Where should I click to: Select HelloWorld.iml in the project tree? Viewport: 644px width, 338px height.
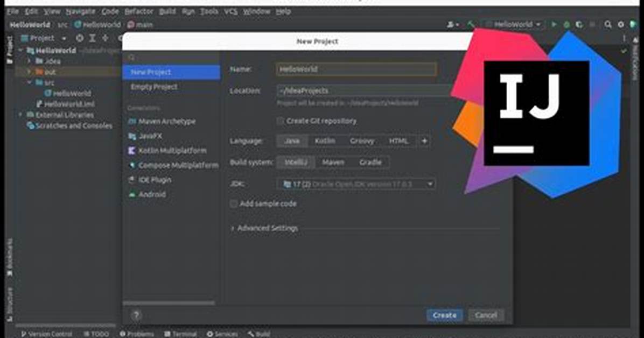coord(65,104)
